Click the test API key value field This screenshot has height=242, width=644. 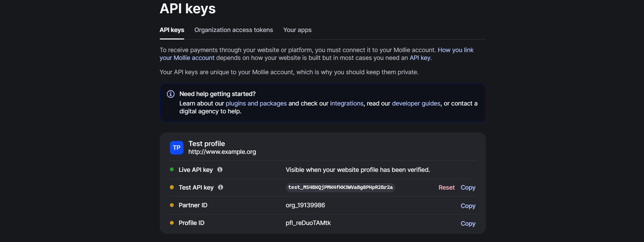coord(340,188)
